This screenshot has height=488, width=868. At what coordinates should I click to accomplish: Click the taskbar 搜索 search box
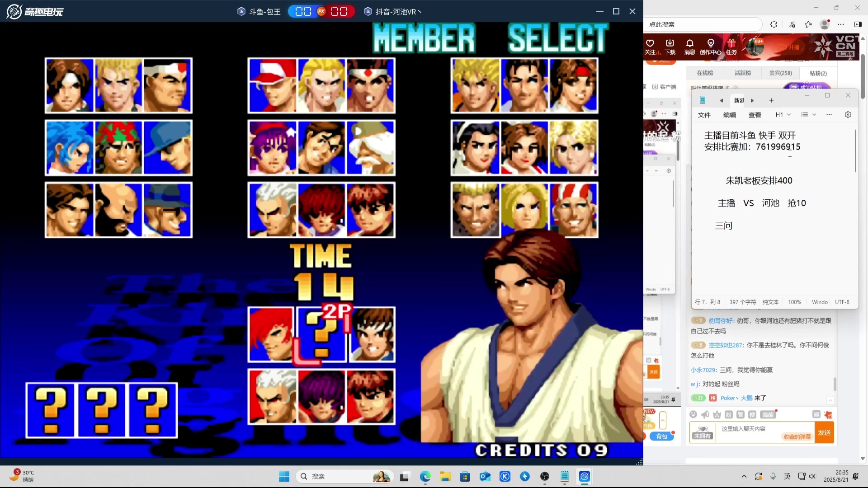point(345,477)
